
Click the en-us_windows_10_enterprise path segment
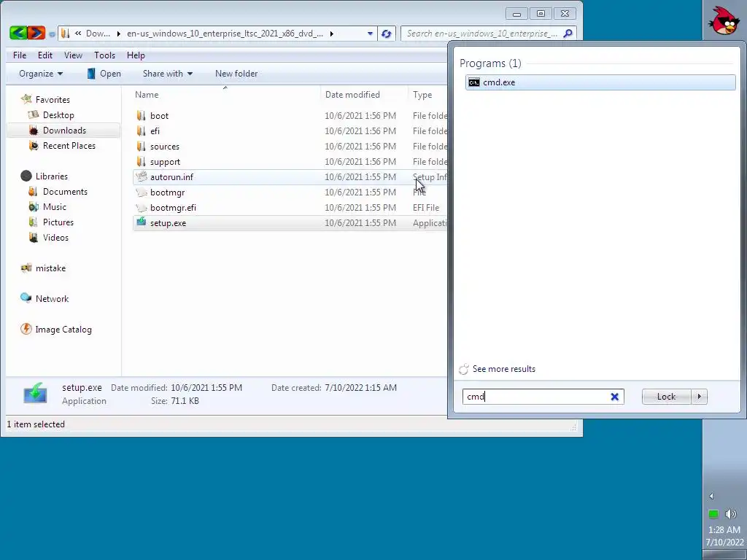(225, 34)
